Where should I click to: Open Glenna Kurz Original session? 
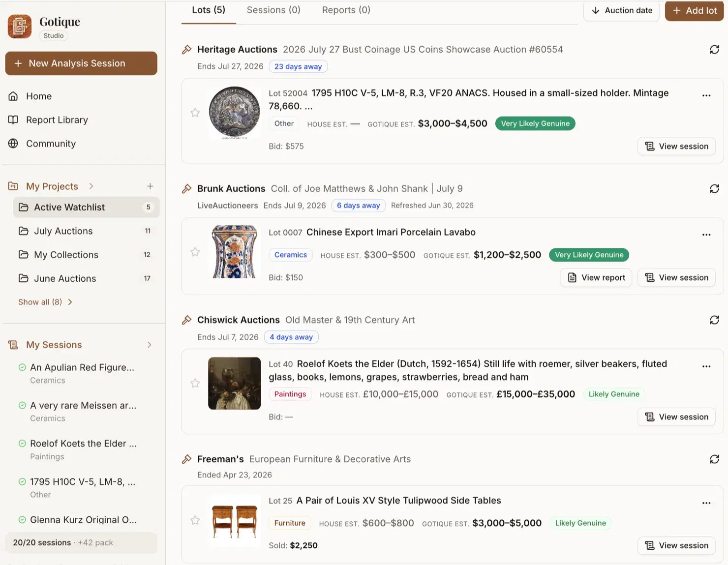[81, 520]
